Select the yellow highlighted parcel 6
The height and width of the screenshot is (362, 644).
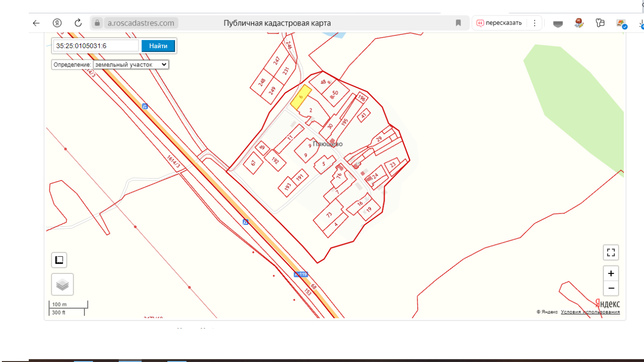pos(300,97)
